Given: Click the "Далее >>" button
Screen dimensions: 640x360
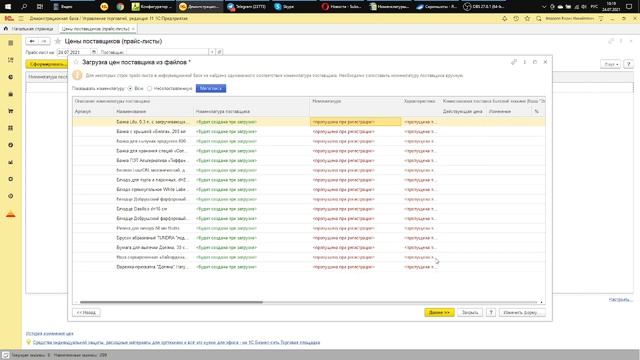Looking at the screenshot, I should tap(439, 313).
